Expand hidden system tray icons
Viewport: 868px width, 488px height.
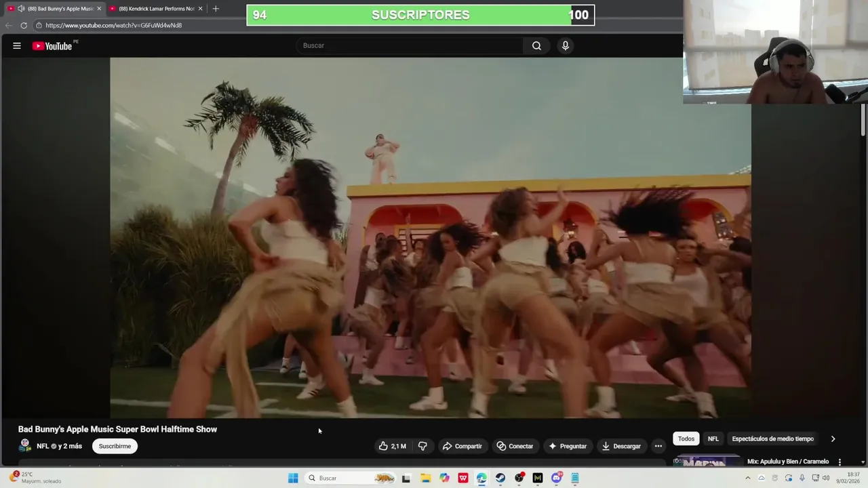(x=748, y=478)
